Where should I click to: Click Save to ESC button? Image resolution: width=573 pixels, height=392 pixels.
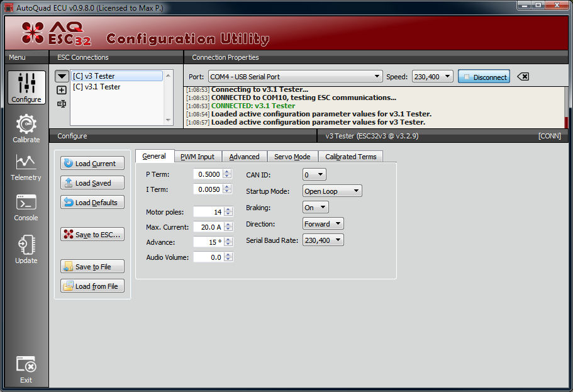coord(92,235)
